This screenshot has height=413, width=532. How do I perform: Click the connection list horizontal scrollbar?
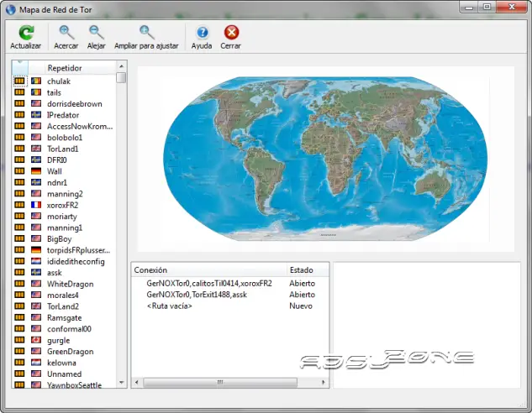219,382
